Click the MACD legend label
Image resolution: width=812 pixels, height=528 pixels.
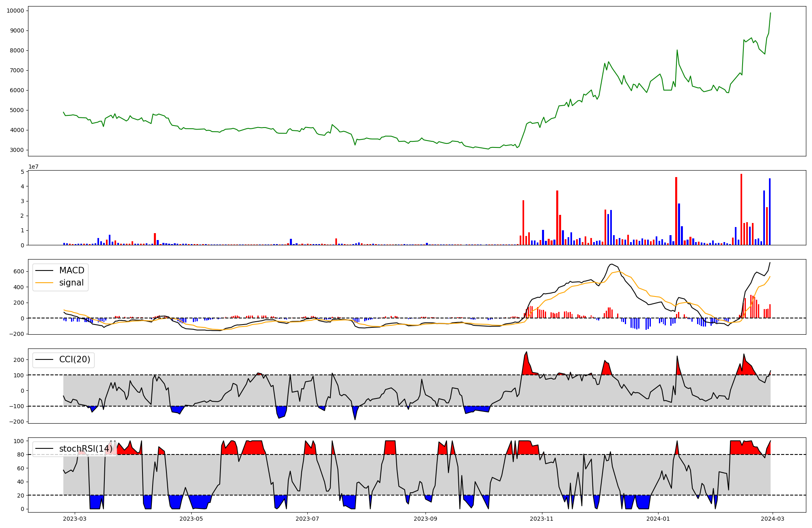point(71,270)
